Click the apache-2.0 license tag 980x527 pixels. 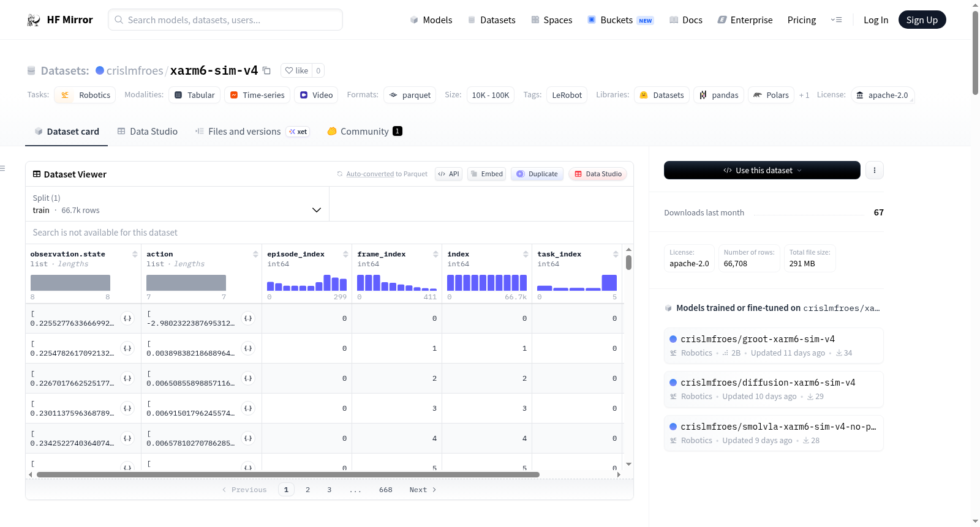[x=883, y=95]
